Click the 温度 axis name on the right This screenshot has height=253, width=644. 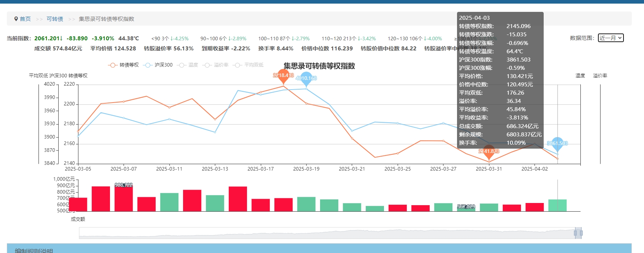580,76
